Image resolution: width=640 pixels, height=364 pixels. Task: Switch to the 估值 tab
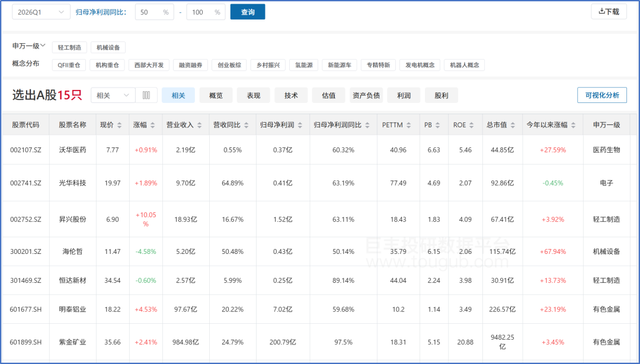328,95
